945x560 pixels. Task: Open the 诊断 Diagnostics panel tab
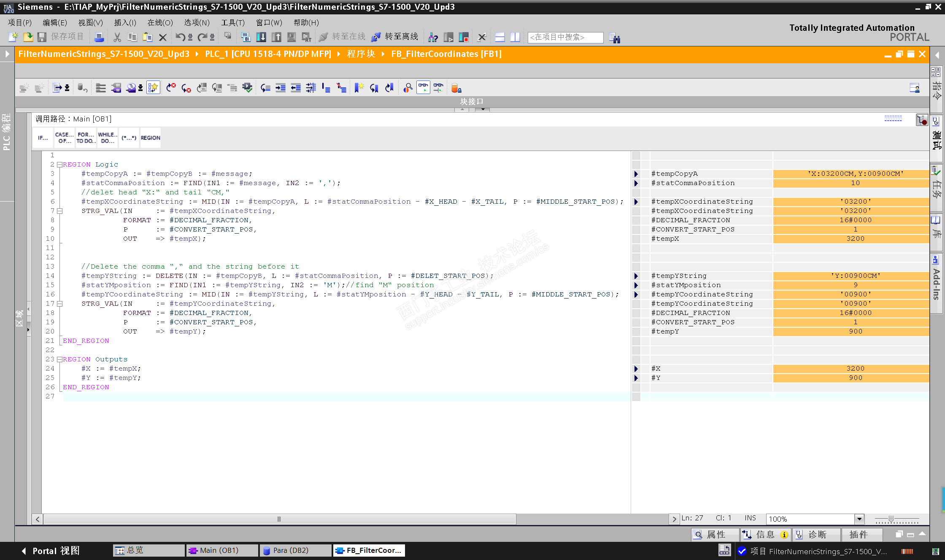click(817, 535)
